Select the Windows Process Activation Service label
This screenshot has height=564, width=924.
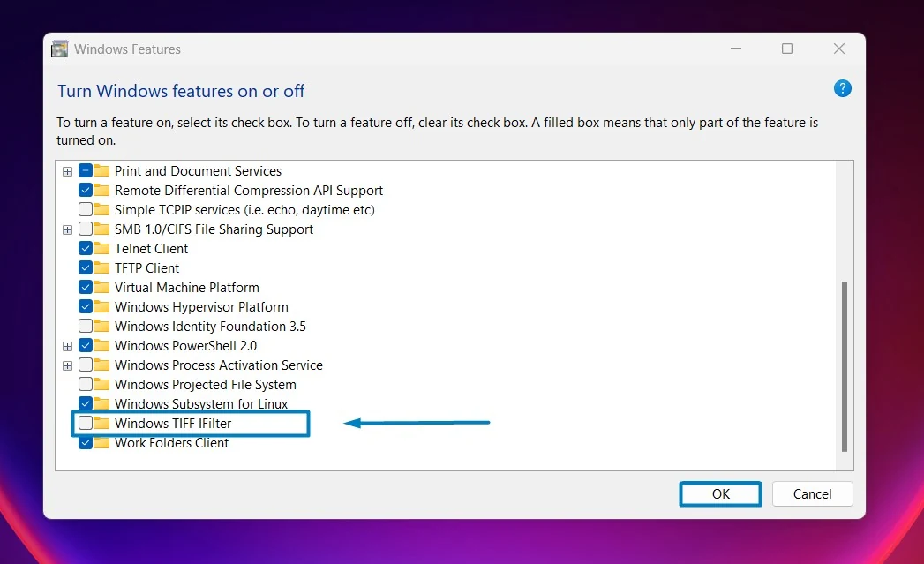[219, 365]
